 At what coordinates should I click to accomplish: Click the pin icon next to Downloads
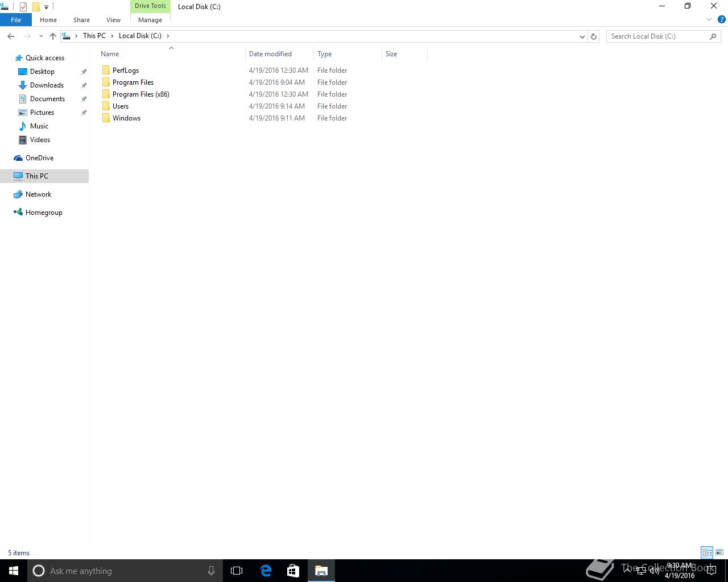84,85
